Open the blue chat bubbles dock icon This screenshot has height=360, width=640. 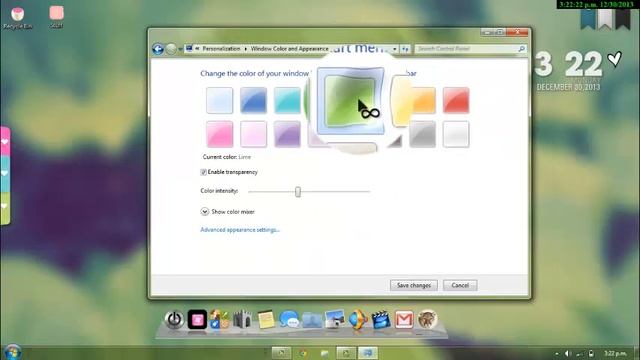click(x=289, y=319)
